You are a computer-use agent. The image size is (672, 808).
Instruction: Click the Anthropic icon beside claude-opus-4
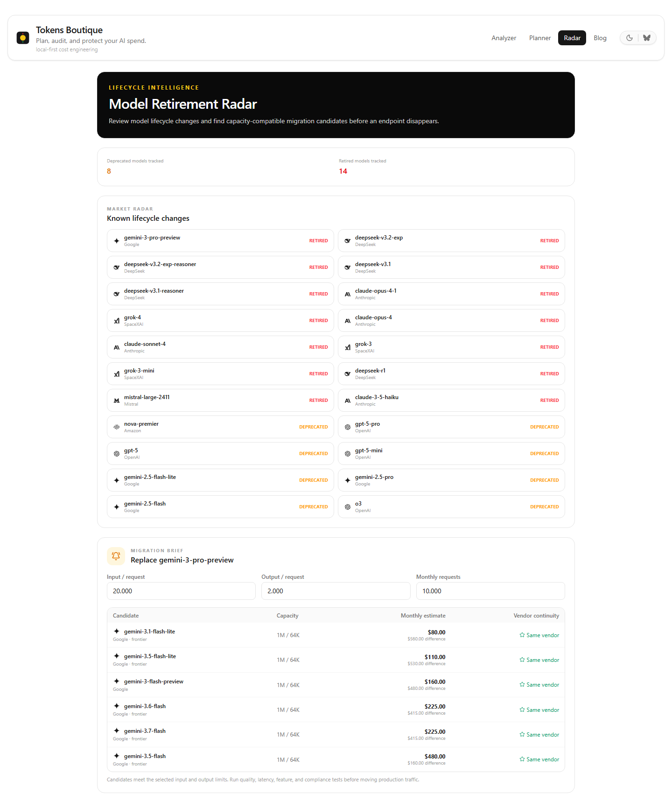348,321
